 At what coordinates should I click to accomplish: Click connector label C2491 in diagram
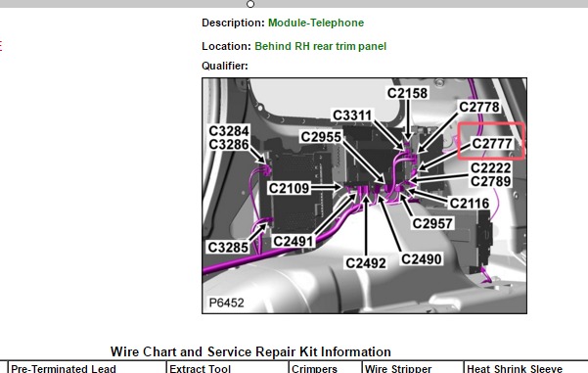(293, 241)
